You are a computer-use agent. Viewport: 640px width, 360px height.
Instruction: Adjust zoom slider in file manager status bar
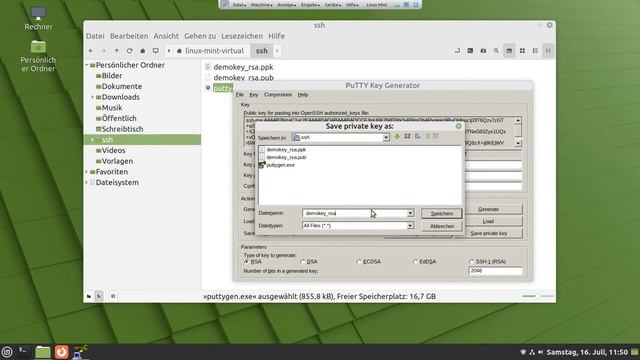click(x=538, y=296)
